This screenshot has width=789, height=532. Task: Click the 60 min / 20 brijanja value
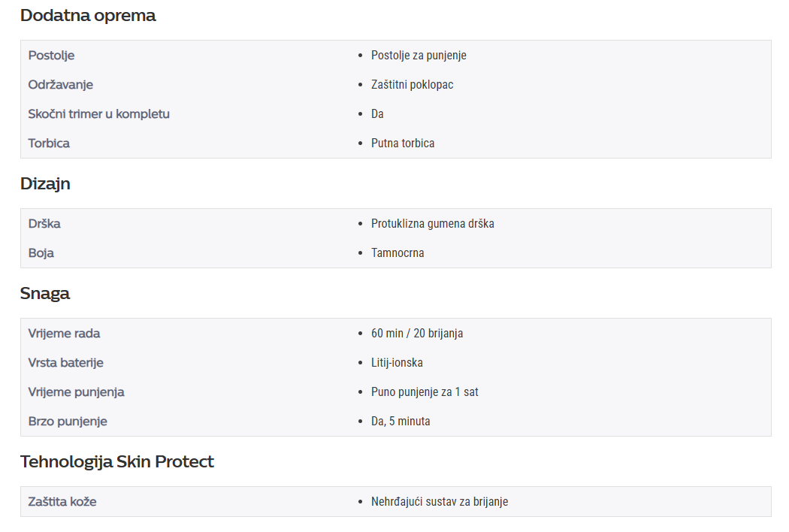tap(417, 334)
